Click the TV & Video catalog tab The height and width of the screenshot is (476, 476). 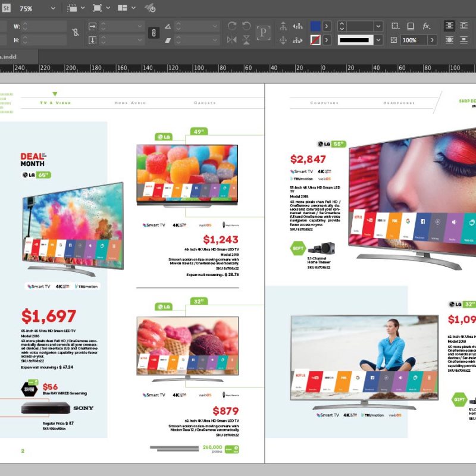tap(55, 103)
